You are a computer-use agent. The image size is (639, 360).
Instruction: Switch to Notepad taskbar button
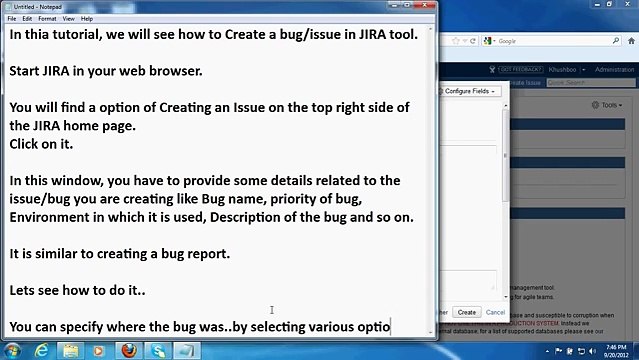point(187,351)
